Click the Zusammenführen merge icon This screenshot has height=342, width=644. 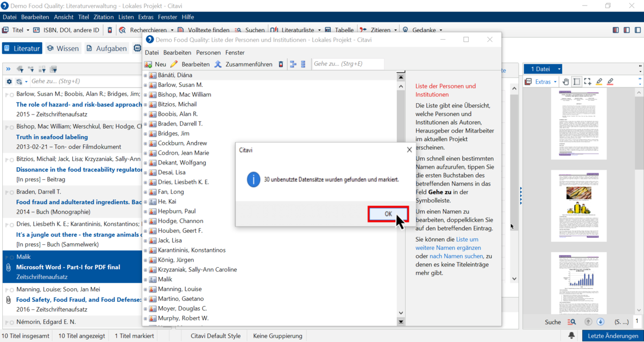point(218,65)
